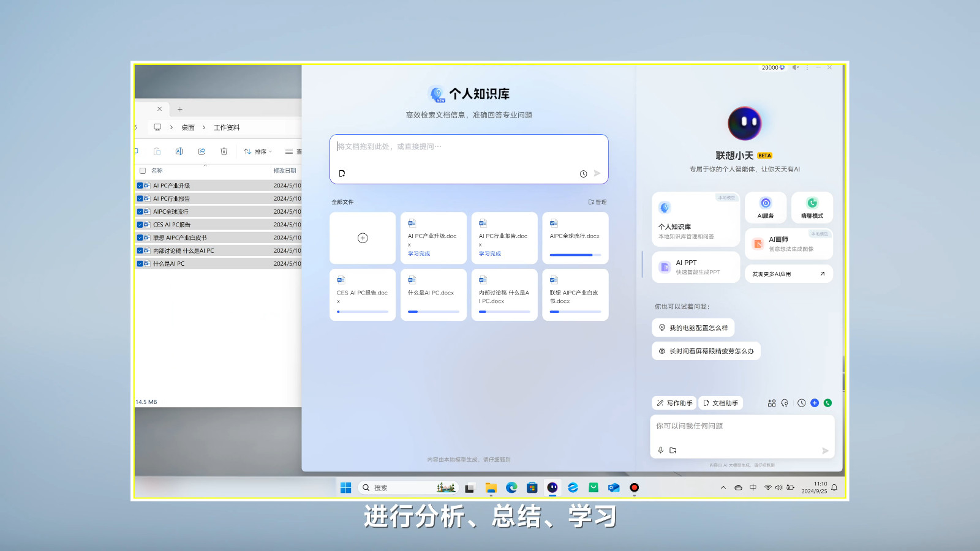This screenshot has width=980, height=551.
Task: Ask suggestion 长时间看屏幕眼睛疲劳怎么办
Action: click(706, 351)
